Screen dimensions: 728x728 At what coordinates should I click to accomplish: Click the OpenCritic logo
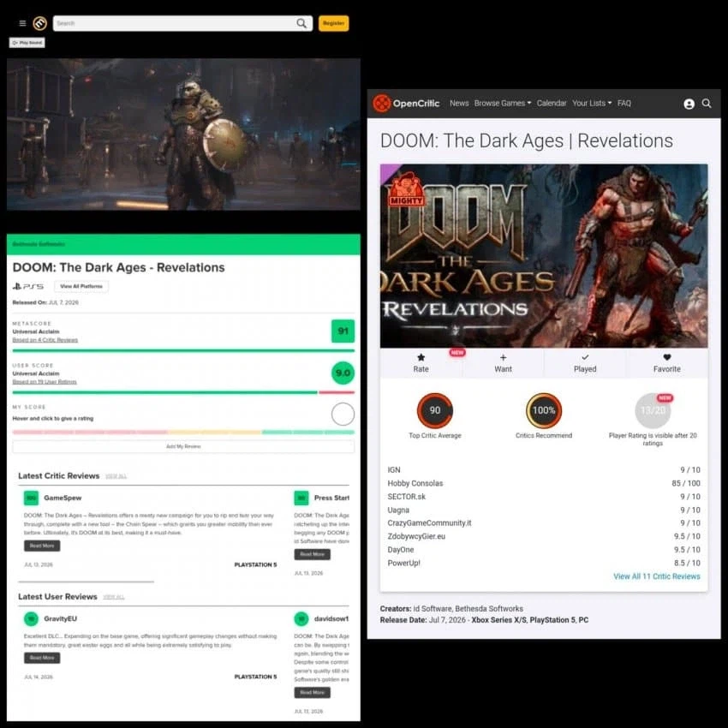click(406, 103)
